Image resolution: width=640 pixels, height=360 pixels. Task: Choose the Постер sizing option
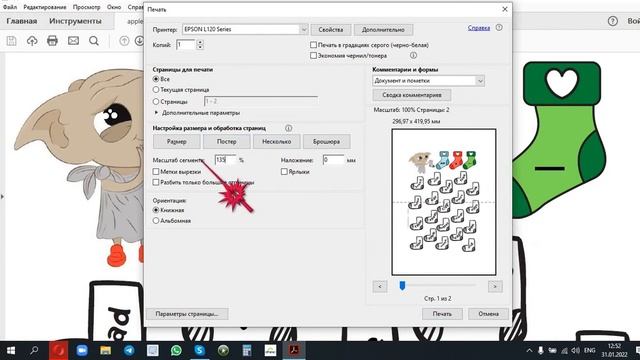point(227,142)
